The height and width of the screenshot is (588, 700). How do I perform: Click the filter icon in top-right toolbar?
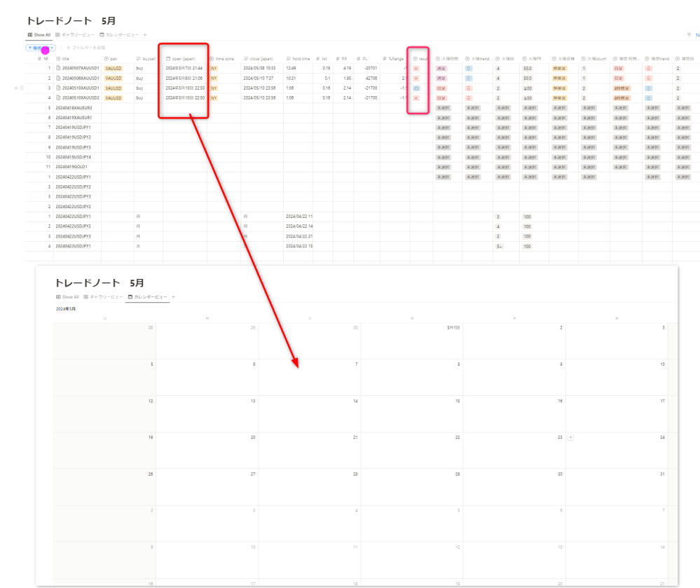tap(689, 34)
